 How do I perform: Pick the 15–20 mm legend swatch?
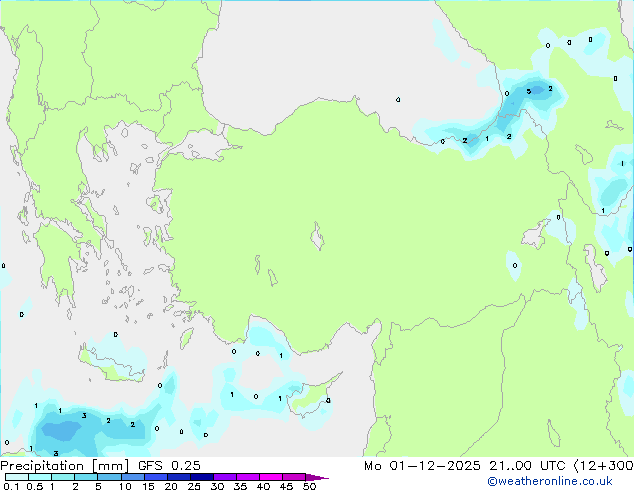[x=156, y=477]
